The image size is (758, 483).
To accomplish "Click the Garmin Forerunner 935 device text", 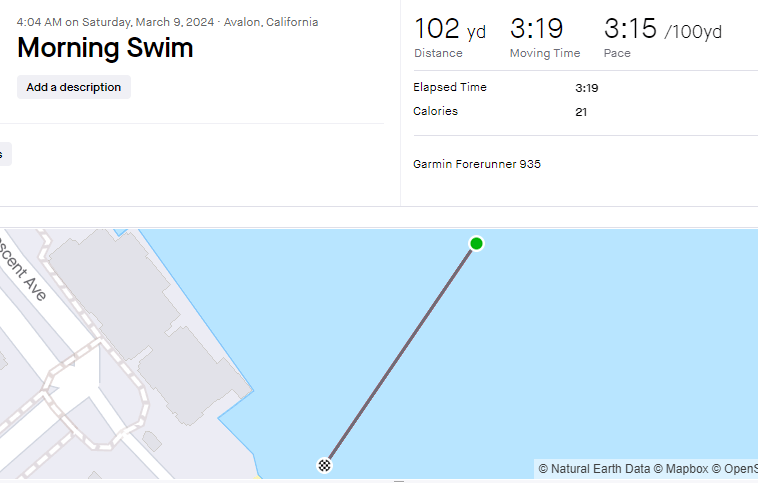I will (x=477, y=164).
